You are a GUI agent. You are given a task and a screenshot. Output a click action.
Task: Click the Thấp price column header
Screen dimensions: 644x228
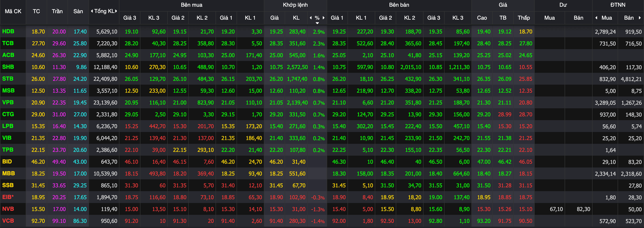[x=524, y=18]
